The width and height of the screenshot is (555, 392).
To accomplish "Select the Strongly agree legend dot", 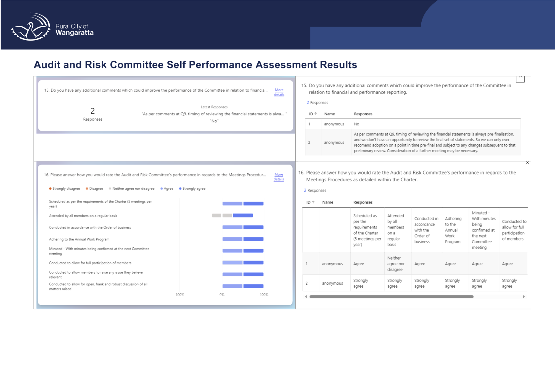I will (180, 189).
